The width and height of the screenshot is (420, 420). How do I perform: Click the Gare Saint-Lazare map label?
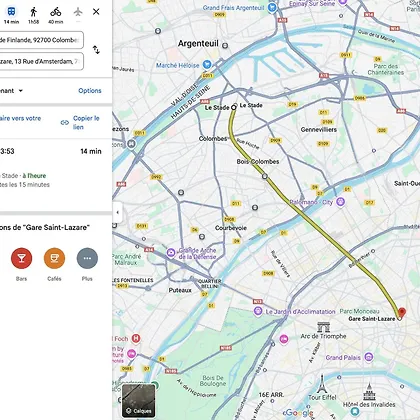coord(372,319)
